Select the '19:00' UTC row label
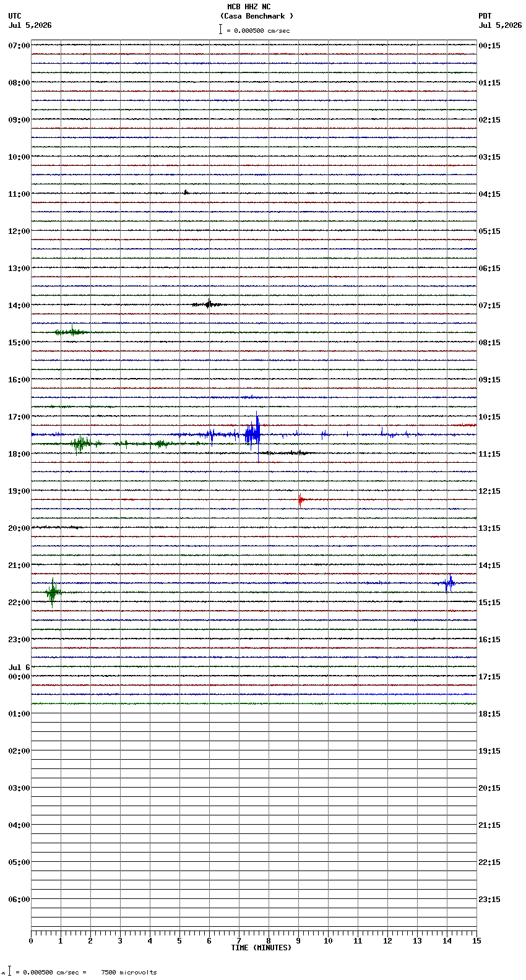Image resolution: width=526 pixels, height=980 pixels. tap(19, 491)
